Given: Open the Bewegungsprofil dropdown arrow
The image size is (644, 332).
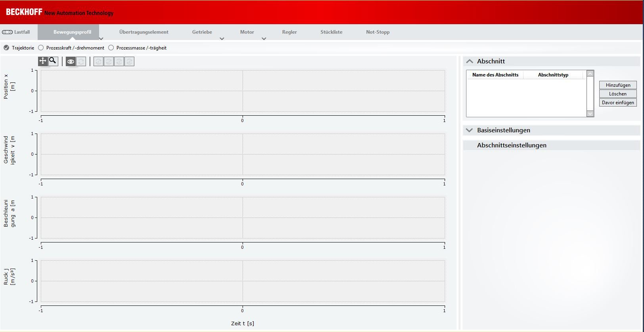Looking at the screenshot, I should (x=101, y=38).
